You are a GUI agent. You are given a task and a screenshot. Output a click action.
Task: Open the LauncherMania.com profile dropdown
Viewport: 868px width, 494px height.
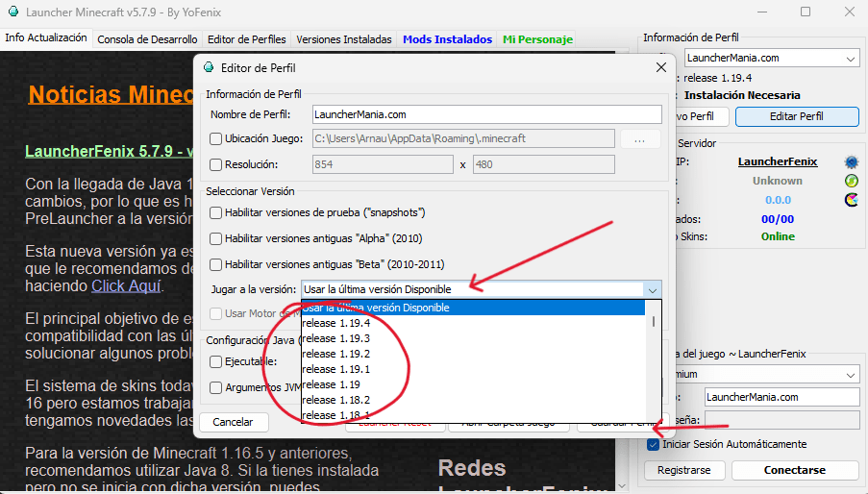coord(852,59)
